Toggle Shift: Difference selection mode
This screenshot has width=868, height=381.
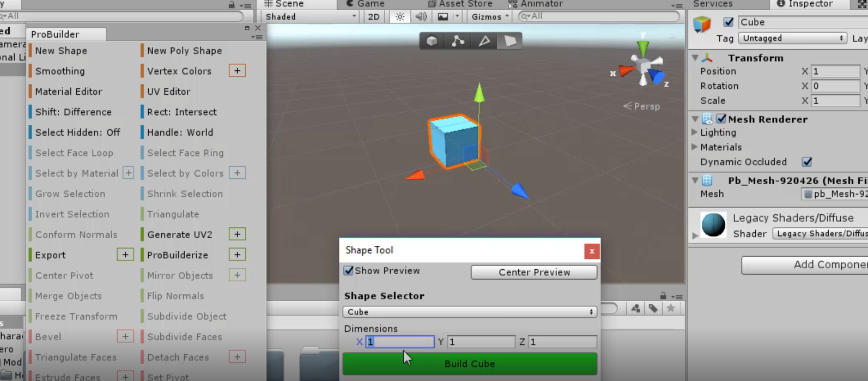coord(74,112)
